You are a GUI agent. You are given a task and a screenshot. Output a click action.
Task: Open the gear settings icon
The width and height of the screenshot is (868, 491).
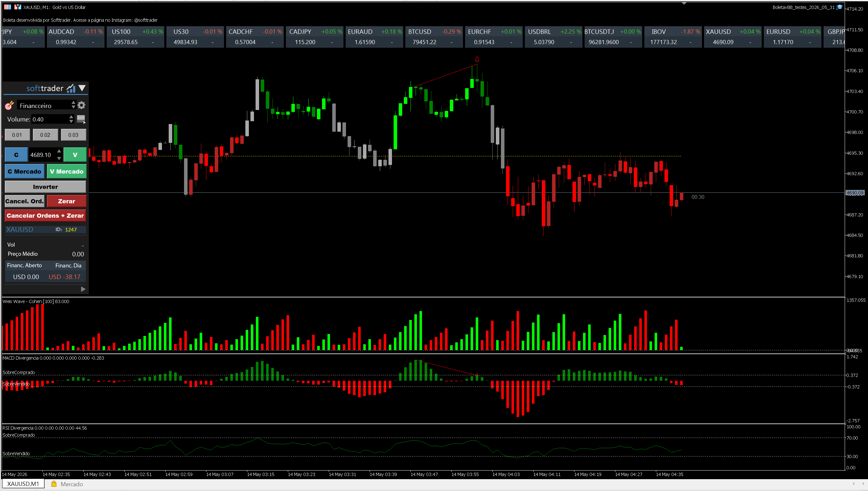coord(81,105)
